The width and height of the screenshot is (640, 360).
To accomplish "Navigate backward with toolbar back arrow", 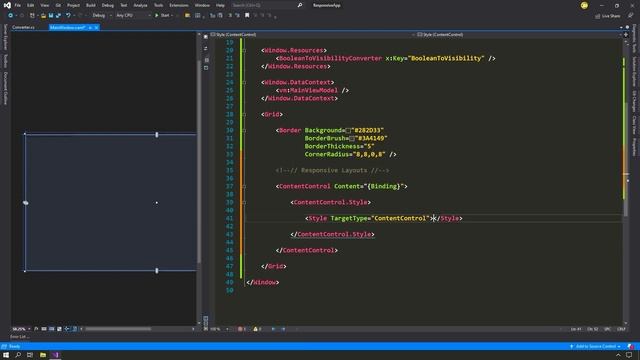I will pyautogui.click(x=11, y=16).
